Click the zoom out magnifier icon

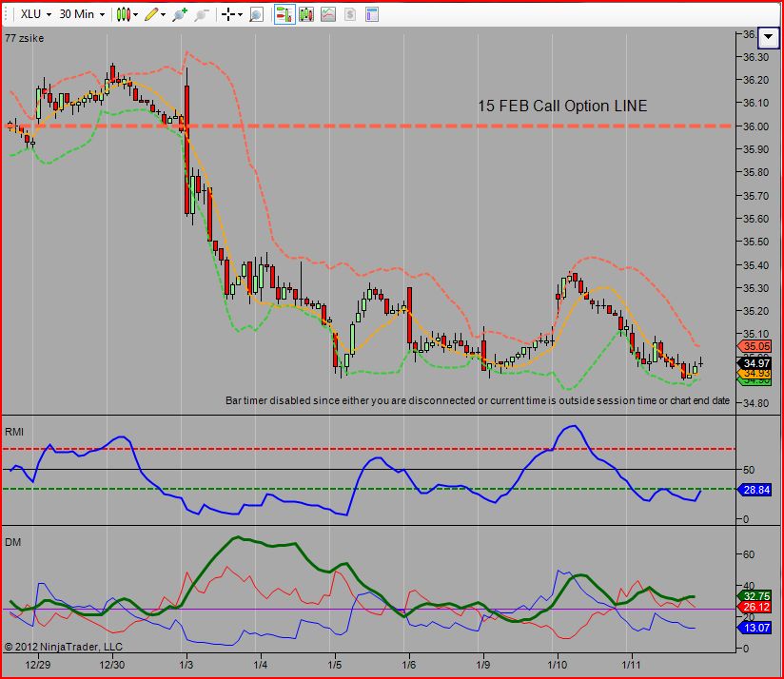point(202,14)
